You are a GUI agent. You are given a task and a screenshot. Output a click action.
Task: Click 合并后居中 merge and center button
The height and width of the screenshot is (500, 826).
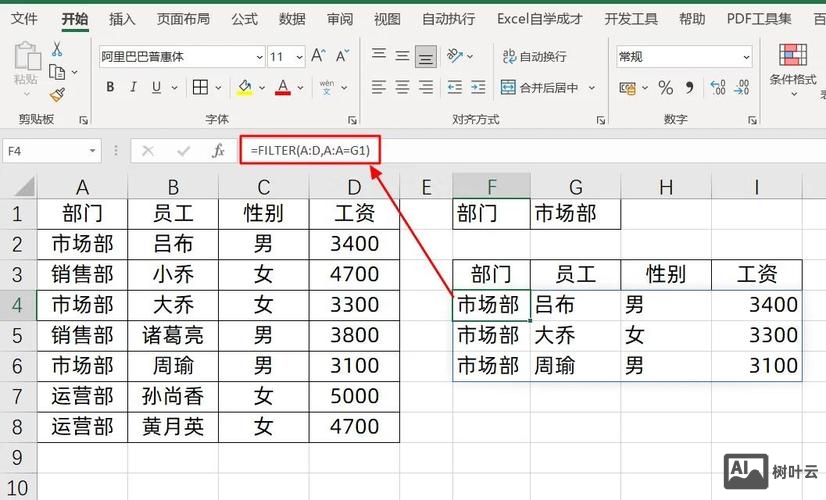click(539, 87)
